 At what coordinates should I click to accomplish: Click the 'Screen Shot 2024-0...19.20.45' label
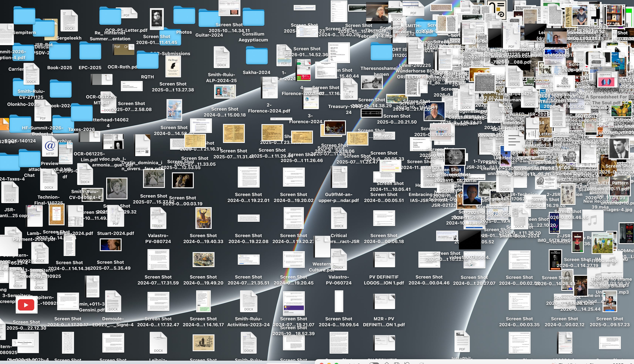click(x=294, y=280)
